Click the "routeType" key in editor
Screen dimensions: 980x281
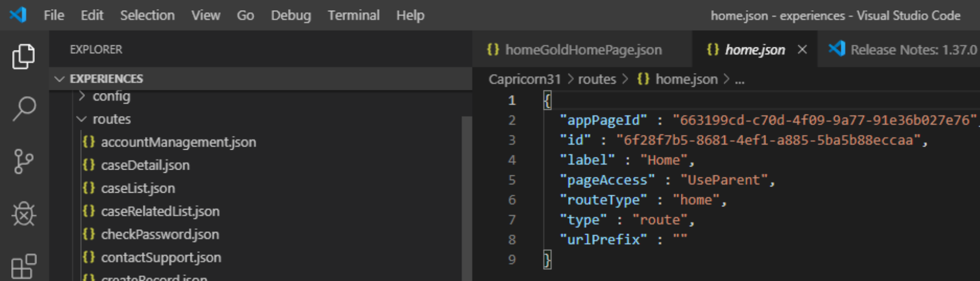pyautogui.click(x=603, y=200)
